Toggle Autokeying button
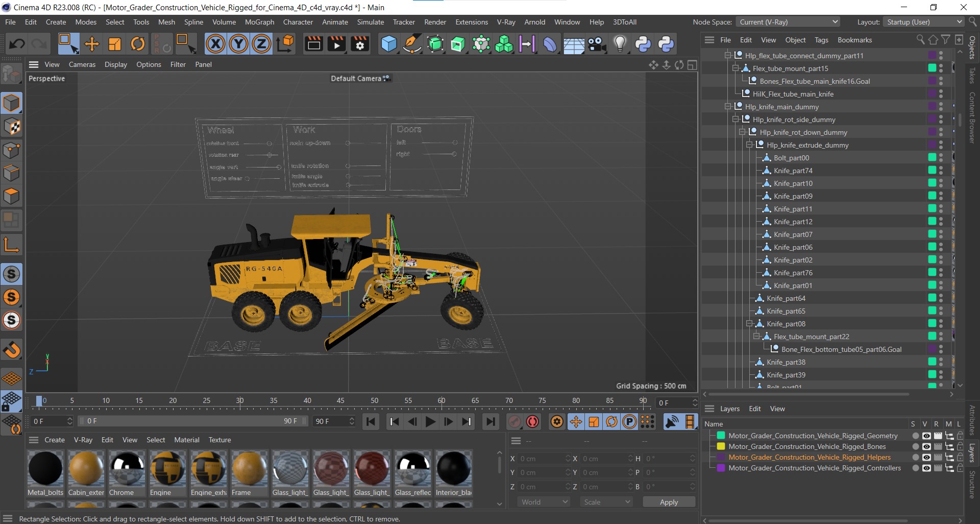 click(x=533, y=422)
